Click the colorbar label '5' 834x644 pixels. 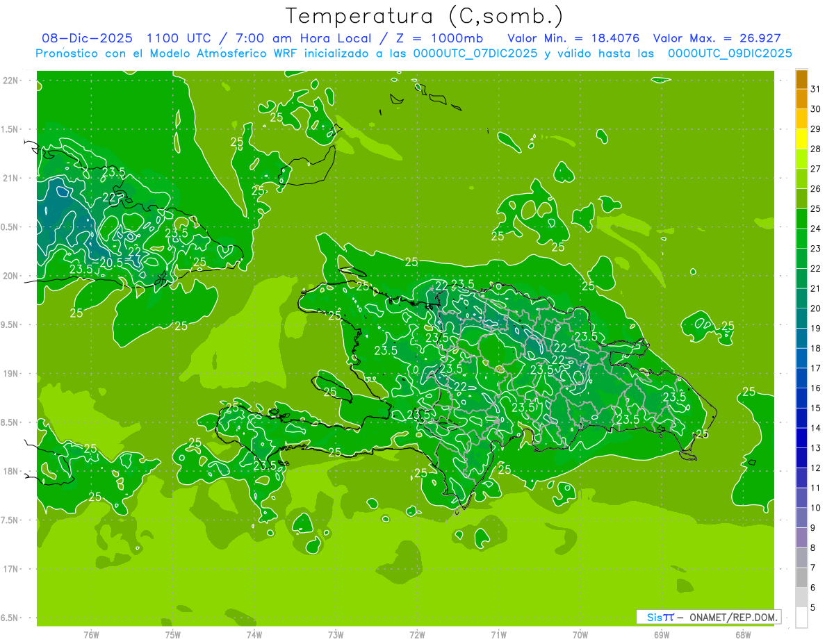point(813,607)
